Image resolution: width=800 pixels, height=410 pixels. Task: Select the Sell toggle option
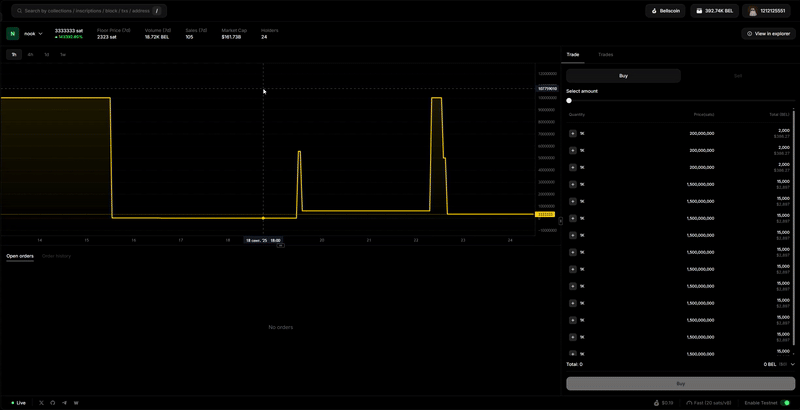[x=738, y=75]
